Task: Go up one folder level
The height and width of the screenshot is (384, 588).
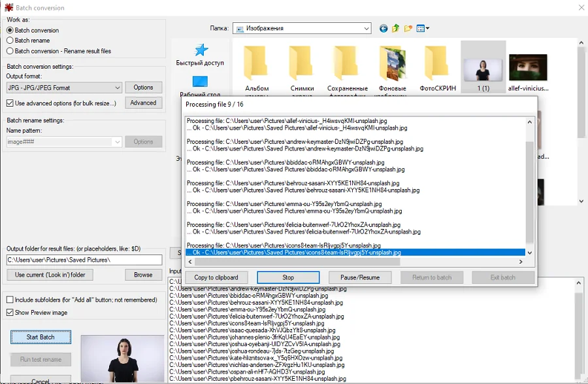Action: (x=396, y=28)
